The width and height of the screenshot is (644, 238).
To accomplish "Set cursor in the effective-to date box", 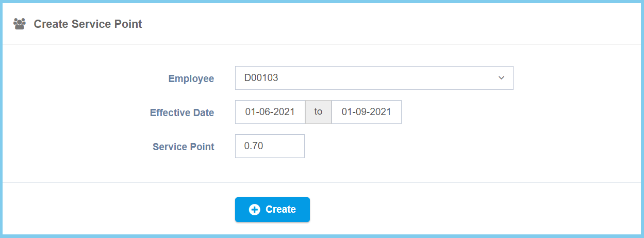I will pyautogui.click(x=366, y=112).
